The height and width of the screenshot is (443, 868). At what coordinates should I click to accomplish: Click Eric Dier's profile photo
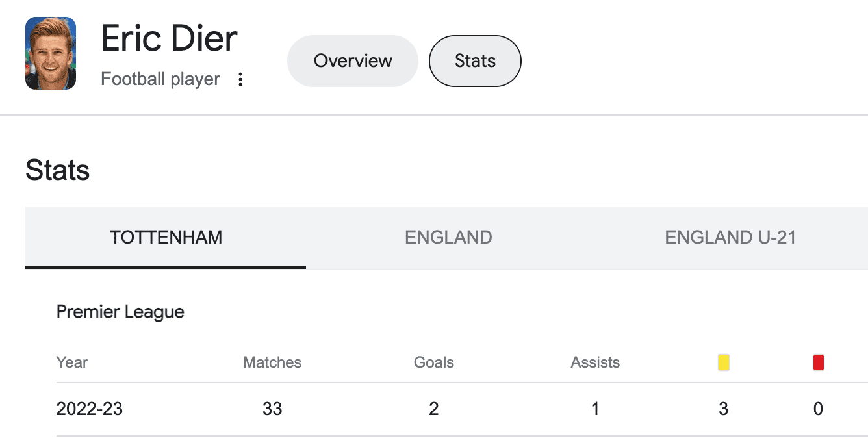[x=51, y=53]
